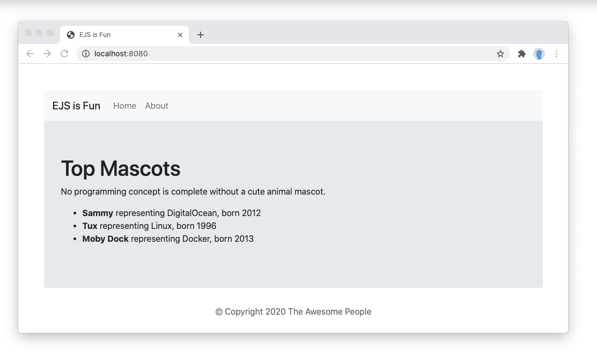597x364 pixels.
Task: Click the Sammy list item
Action: tap(171, 213)
